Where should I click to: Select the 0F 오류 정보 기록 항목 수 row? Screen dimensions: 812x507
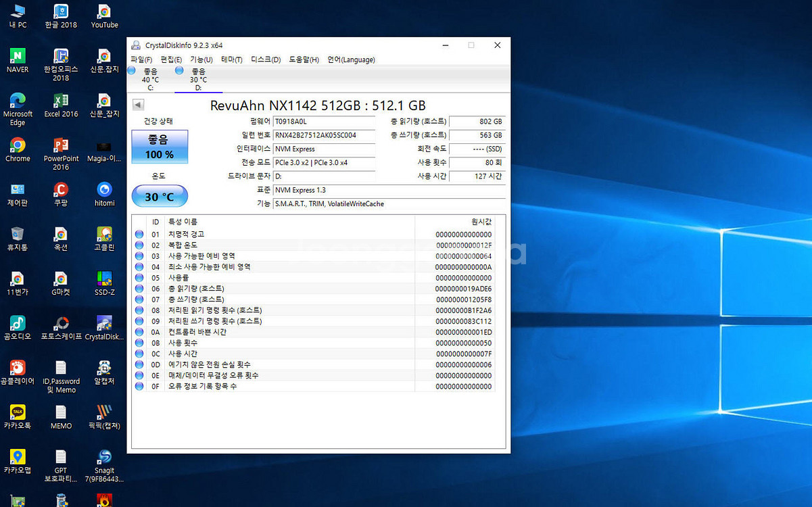[x=314, y=386]
